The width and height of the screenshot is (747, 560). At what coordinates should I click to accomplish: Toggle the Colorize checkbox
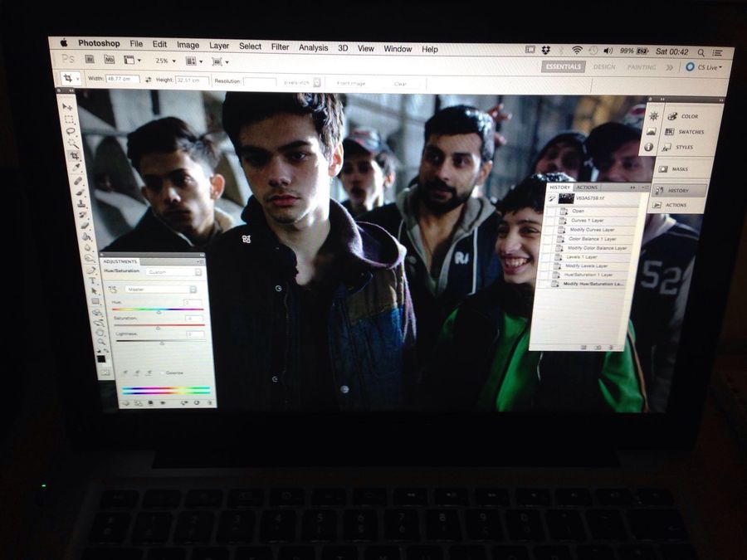[162, 373]
